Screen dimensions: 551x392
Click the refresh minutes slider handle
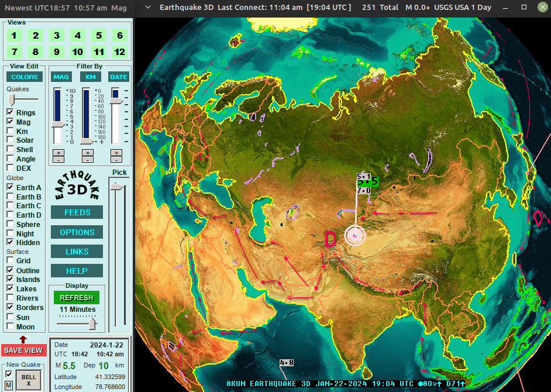[92, 324]
